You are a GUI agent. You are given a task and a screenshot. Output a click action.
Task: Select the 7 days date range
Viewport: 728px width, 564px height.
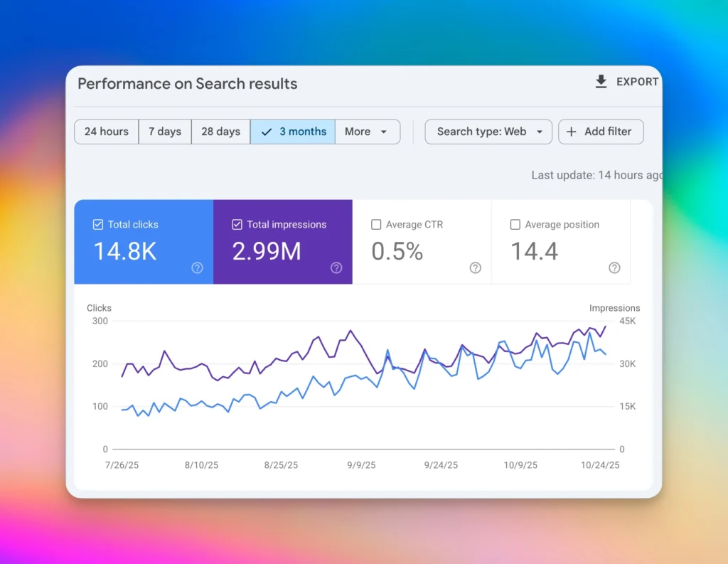click(165, 132)
